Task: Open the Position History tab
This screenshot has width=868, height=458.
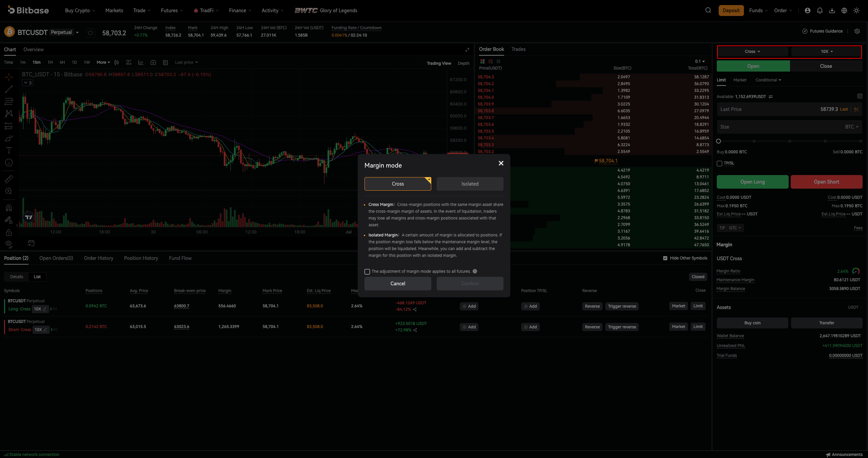Action: pyautogui.click(x=141, y=258)
